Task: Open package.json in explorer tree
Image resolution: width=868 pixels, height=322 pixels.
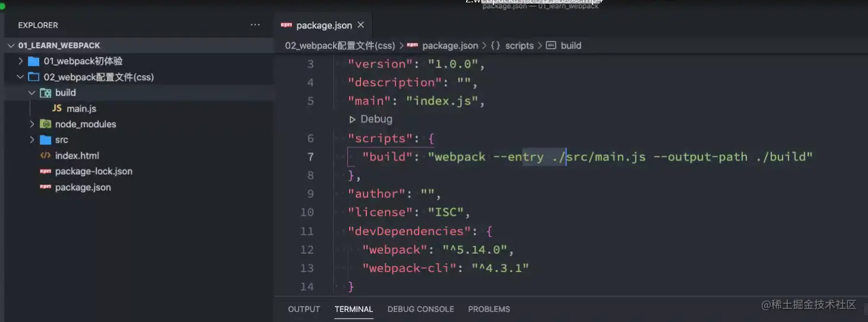Action: pyautogui.click(x=83, y=187)
